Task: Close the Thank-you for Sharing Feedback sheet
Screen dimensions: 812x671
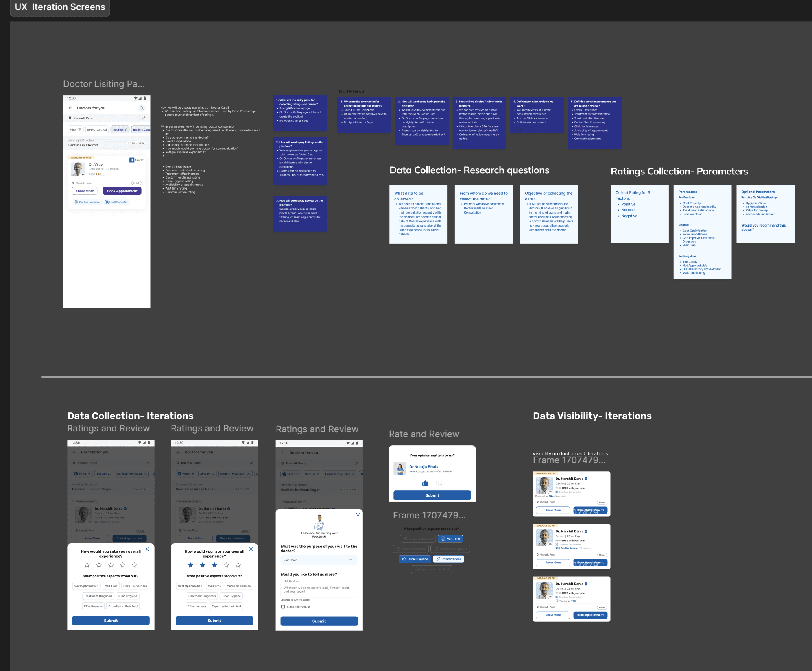Action: [x=358, y=515]
